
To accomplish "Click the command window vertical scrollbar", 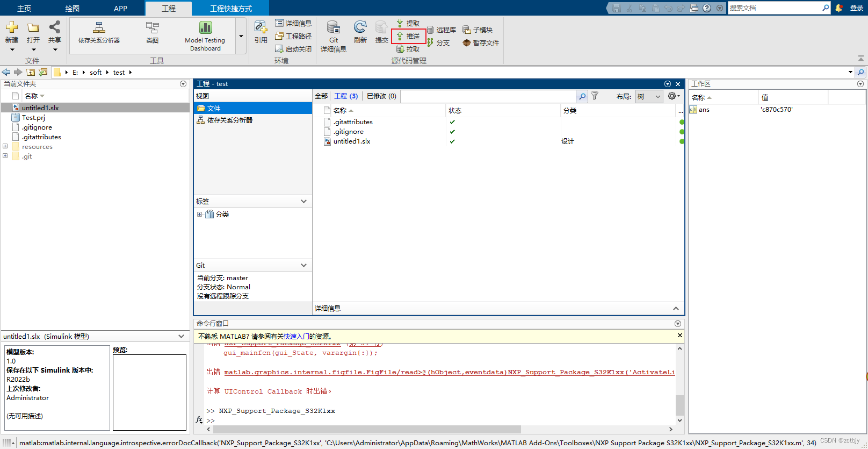I will click(679, 405).
